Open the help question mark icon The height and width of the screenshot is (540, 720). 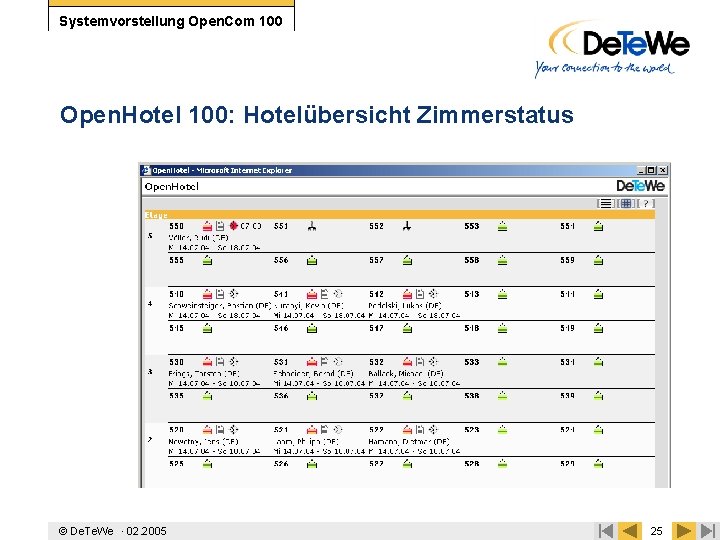[x=646, y=203]
